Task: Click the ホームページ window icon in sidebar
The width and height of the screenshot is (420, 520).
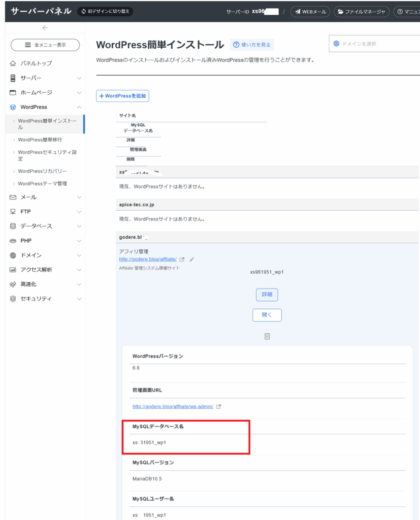Action: pyautogui.click(x=13, y=92)
